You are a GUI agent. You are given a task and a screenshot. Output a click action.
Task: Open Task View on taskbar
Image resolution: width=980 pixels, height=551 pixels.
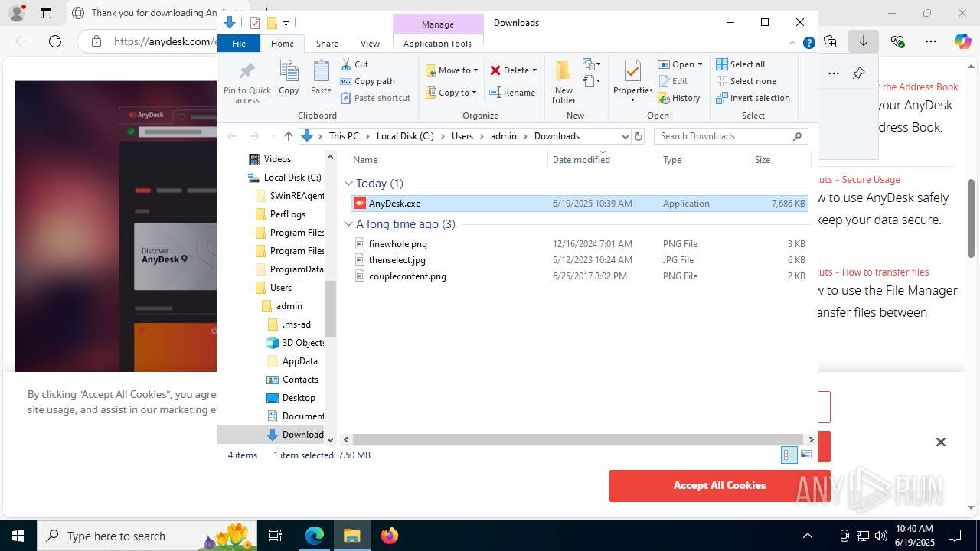[276, 536]
